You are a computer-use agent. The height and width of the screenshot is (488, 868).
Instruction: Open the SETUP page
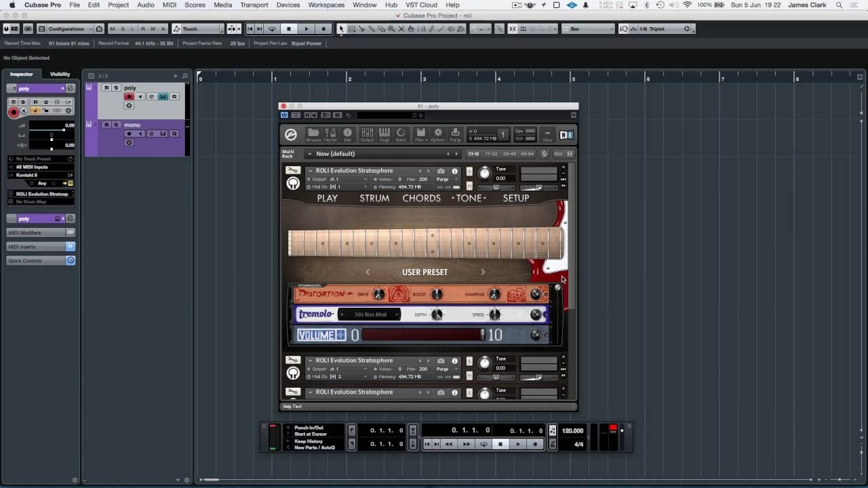coord(516,198)
